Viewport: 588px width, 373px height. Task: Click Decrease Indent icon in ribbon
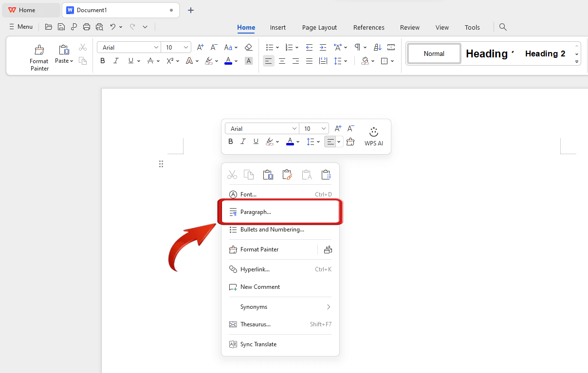coord(309,47)
